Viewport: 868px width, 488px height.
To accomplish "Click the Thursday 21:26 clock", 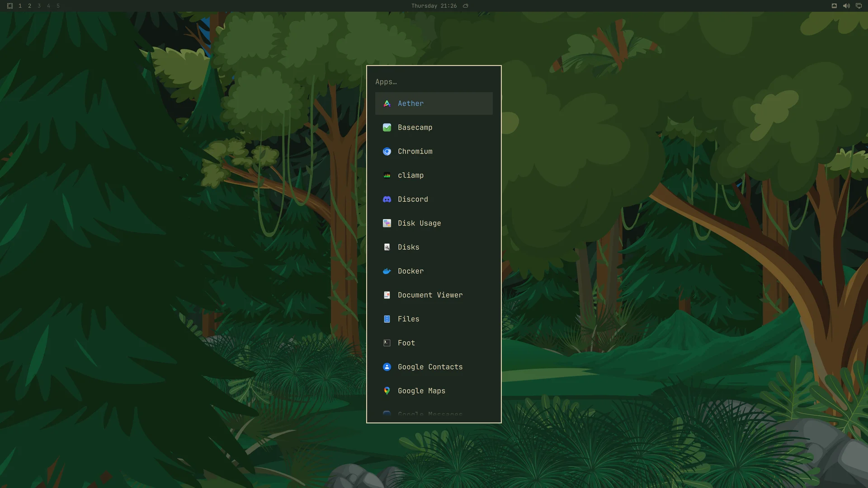I will click(x=434, y=6).
